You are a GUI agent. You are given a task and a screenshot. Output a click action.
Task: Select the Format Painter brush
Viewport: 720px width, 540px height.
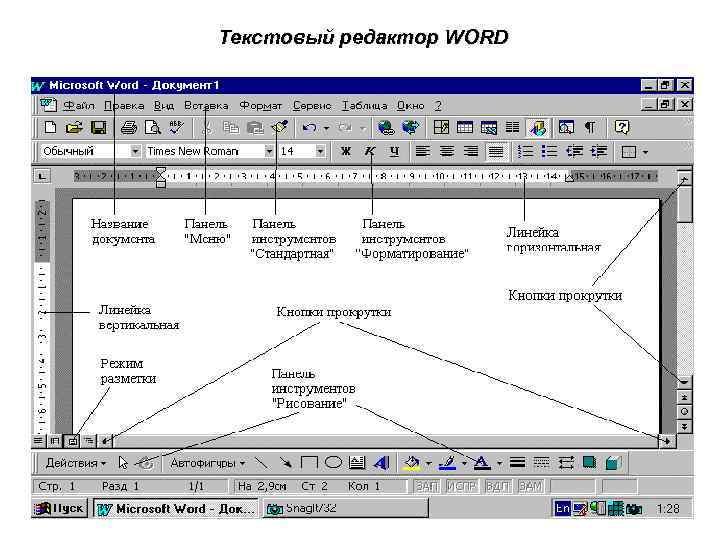(x=280, y=127)
